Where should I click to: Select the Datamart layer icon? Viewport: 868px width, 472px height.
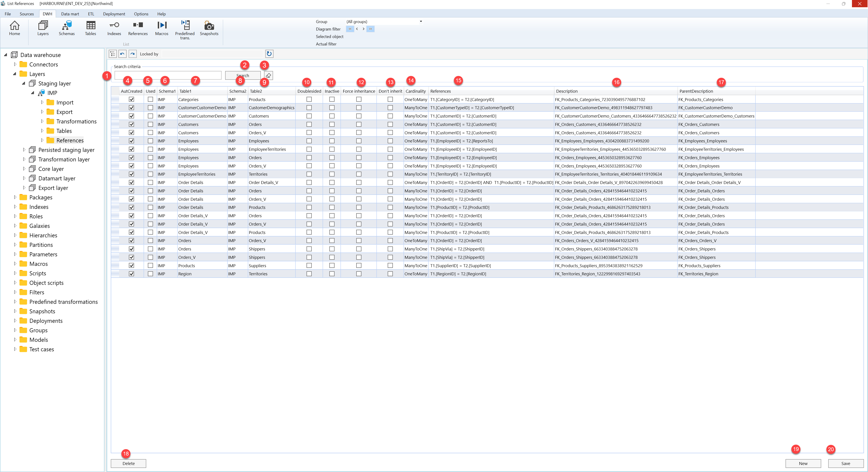(32, 178)
